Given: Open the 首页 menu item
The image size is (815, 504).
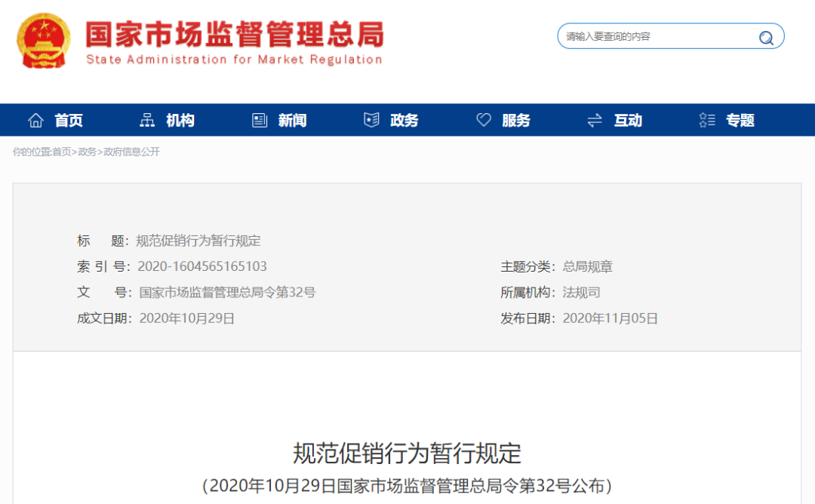Looking at the screenshot, I should pyautogui.click(x=69, y=120).
